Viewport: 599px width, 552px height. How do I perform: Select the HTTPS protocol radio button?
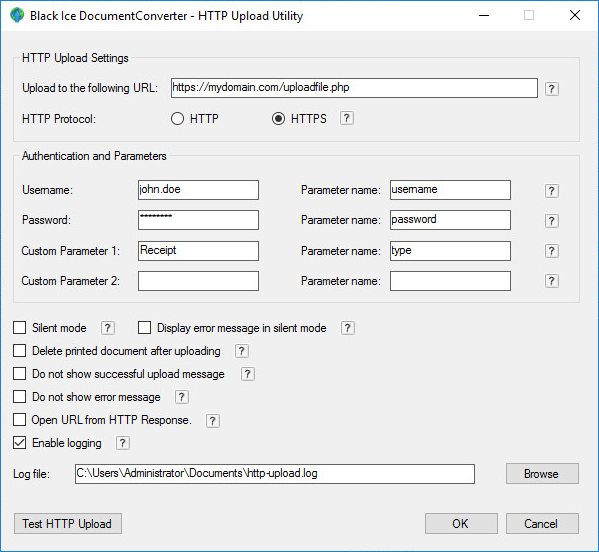tap(278, 118)
